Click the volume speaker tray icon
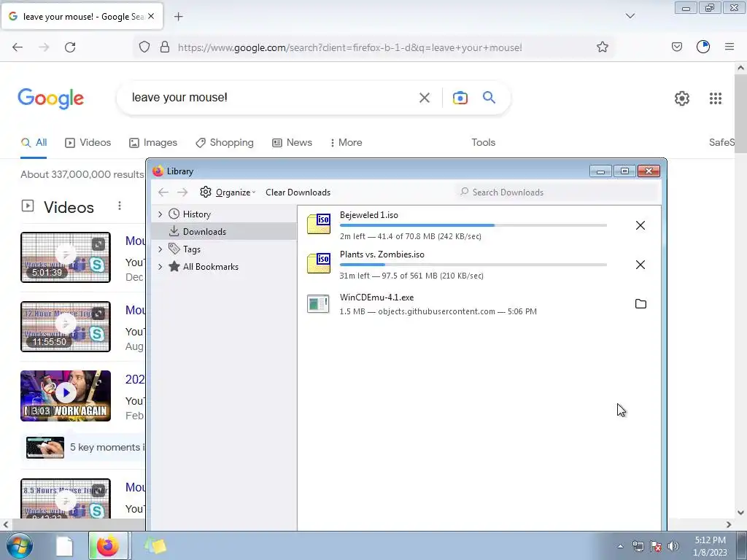 pos(673,546)
